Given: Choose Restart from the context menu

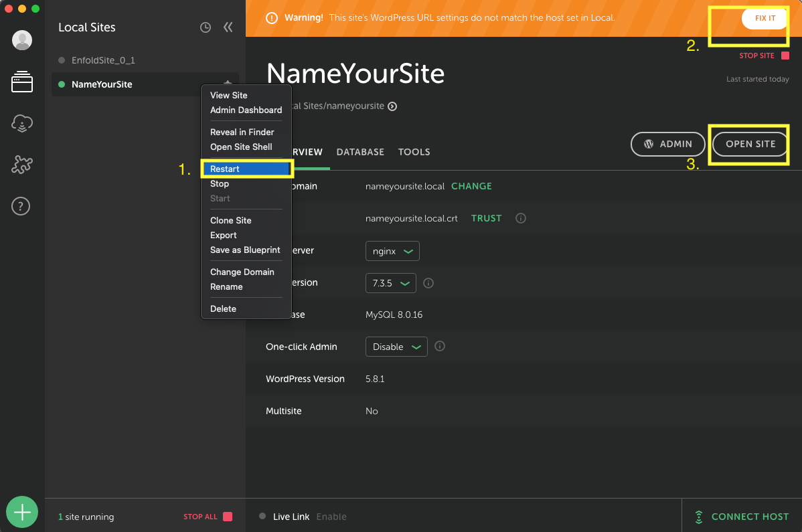Looking at the screenshot, I should (246, 169).
